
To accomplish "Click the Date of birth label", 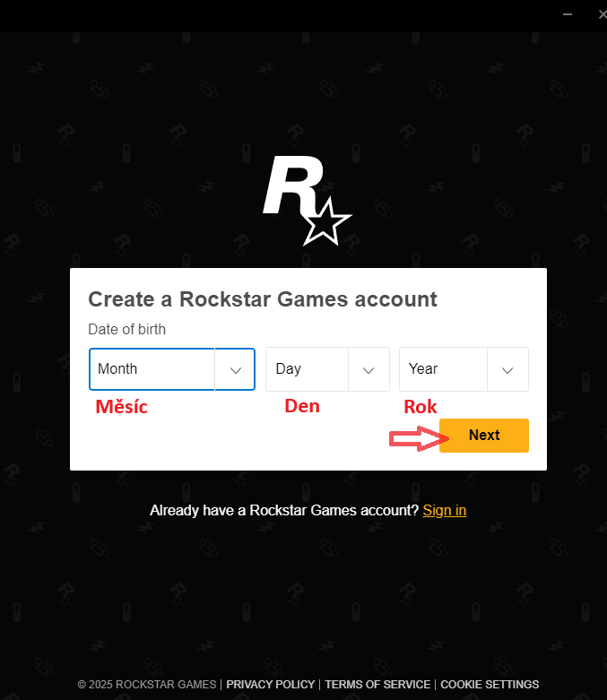I will point(126,329).
